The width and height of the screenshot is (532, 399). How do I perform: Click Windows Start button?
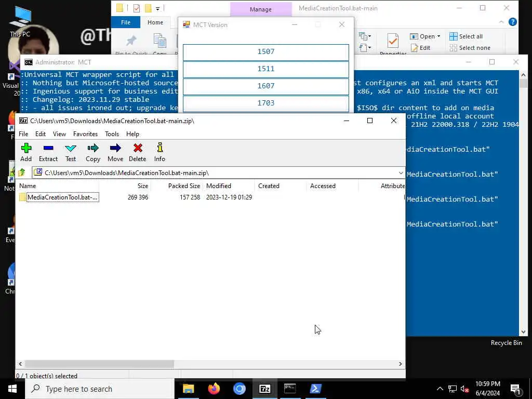pyautogui.click(x=12, y=389)
